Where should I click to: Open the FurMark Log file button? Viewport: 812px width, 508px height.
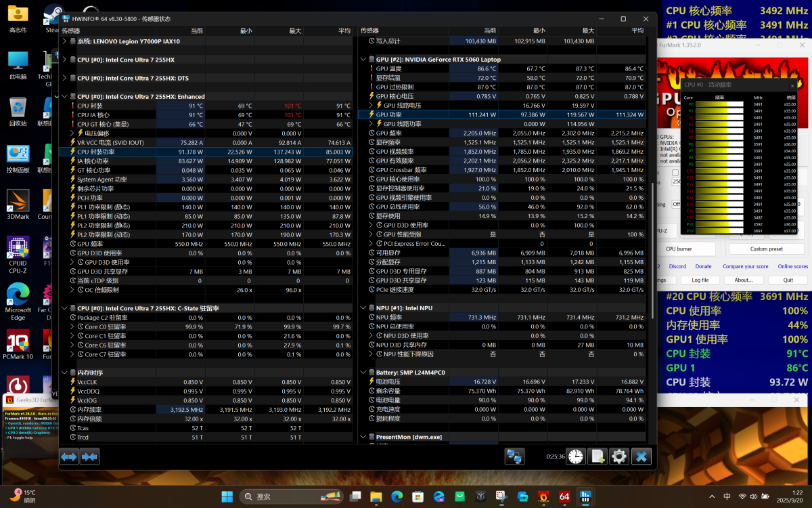(700, 280)
